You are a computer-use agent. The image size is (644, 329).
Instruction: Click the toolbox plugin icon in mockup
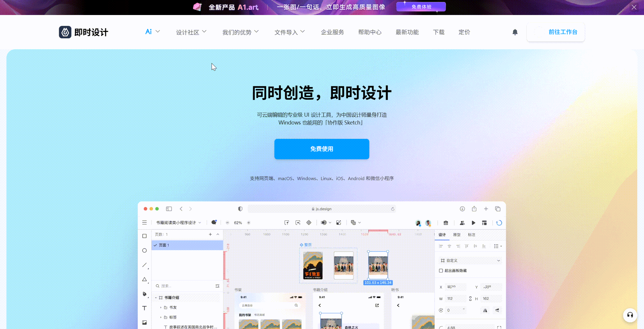click(446, 223)
